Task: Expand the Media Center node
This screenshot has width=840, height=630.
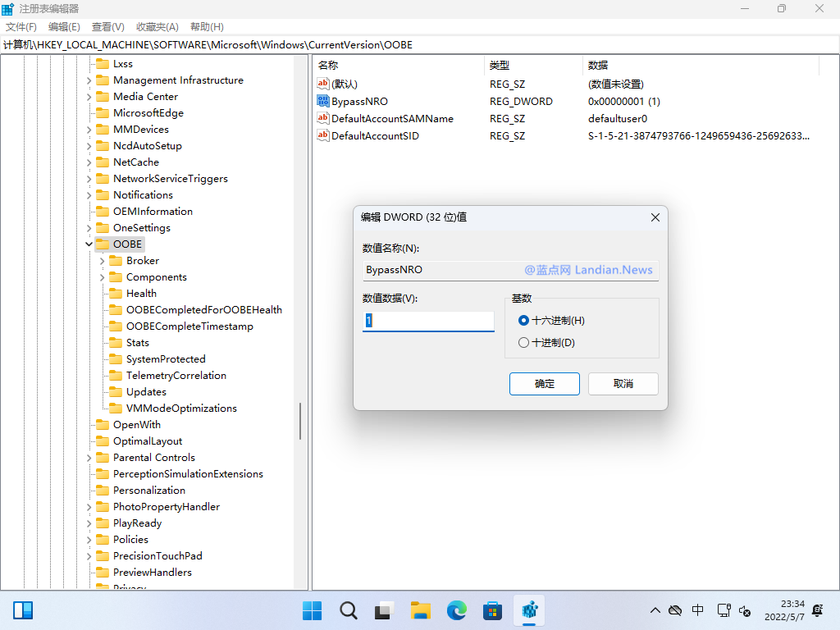Action: click(89, 97)
